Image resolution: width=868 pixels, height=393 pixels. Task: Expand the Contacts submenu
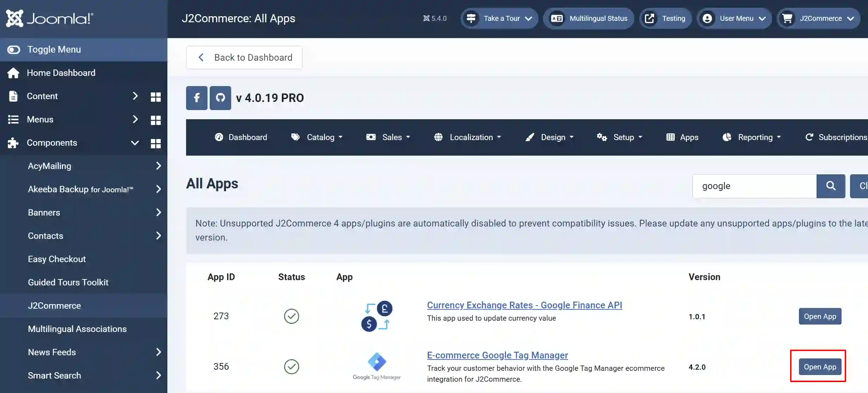pos(159,236)
